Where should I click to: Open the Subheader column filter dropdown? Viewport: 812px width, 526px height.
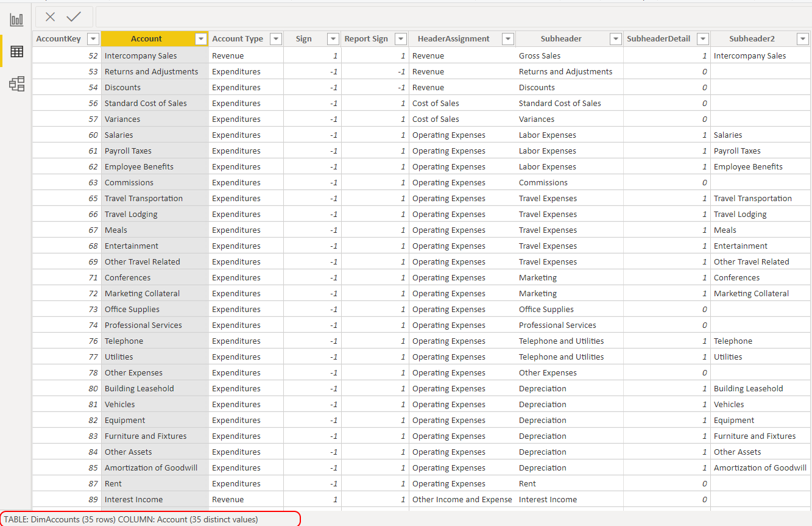(615, 39)
